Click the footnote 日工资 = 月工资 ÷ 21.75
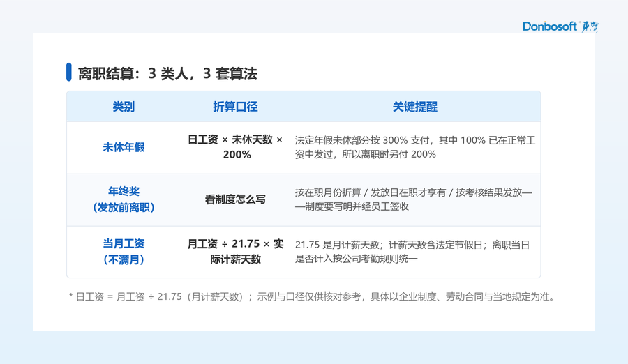Image resolution: width=628 pixels, height=364 pixels. (x=312, y=297)
